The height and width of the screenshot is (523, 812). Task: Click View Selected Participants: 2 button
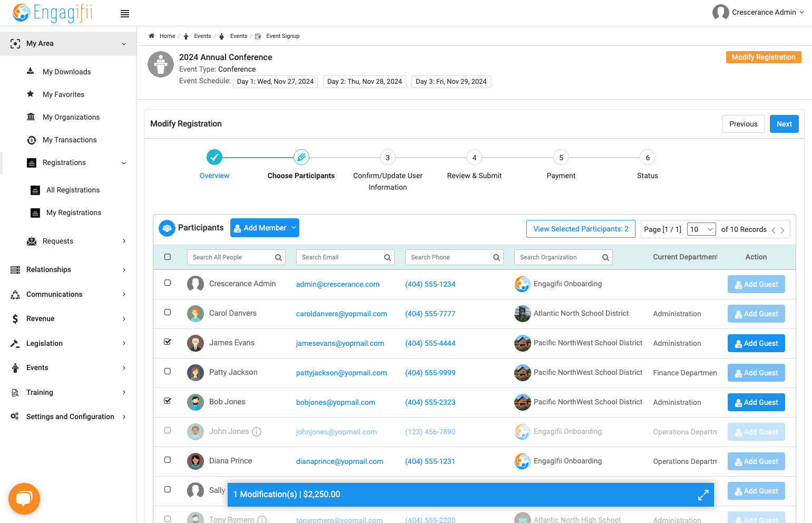(x=581, y=229)
